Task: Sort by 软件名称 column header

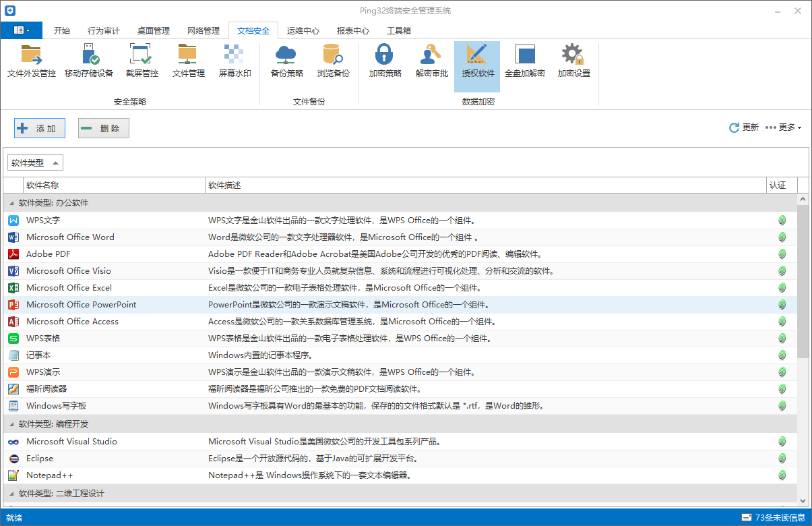Action: coord(115,185)
